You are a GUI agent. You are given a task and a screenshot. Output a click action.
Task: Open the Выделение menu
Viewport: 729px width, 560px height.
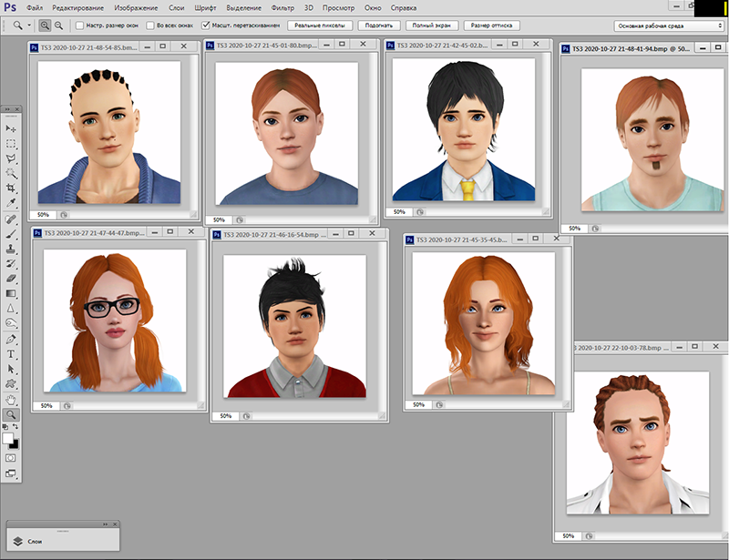(243, 8)
